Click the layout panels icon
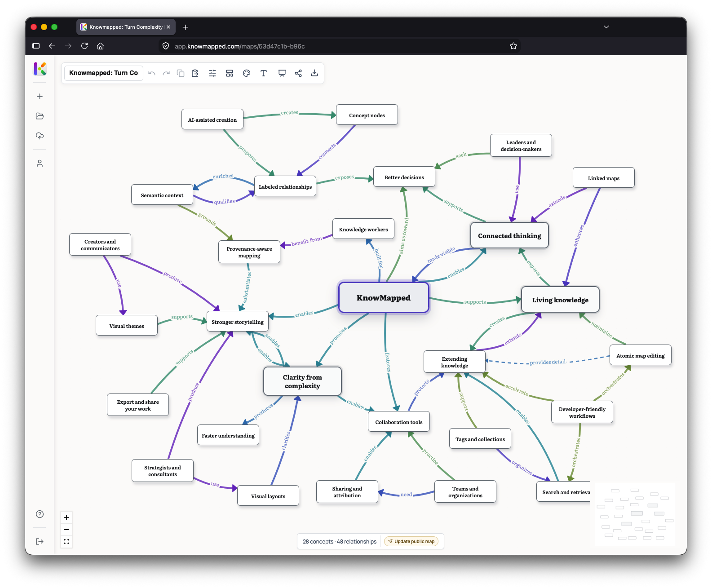Screen dimensions: 712x588 tap(230, 73)
